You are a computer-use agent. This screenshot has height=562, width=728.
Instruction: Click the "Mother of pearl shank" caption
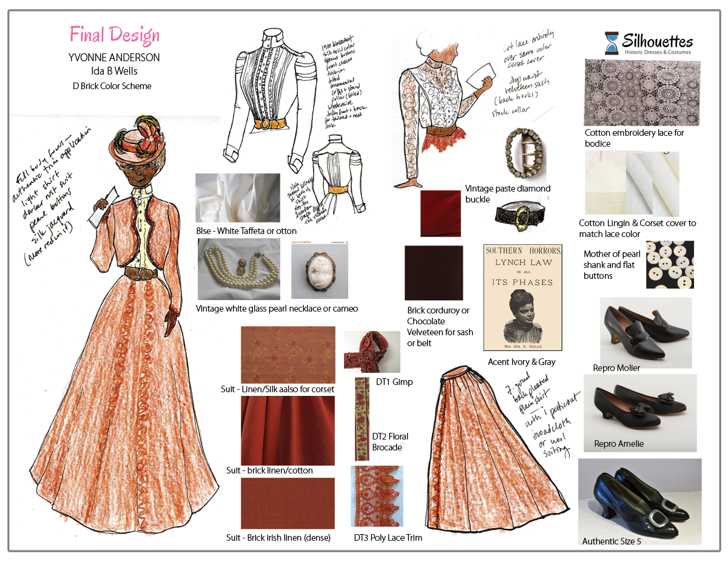611,265
